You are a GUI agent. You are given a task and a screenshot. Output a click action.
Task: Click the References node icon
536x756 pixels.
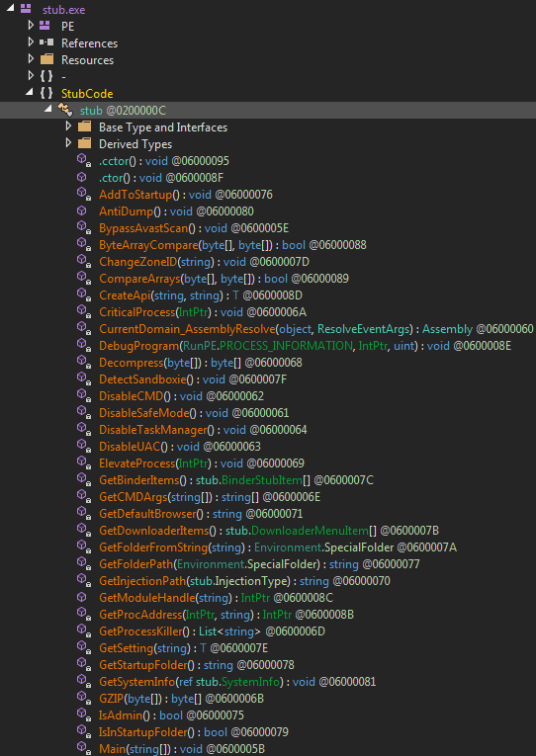point(46,42)
